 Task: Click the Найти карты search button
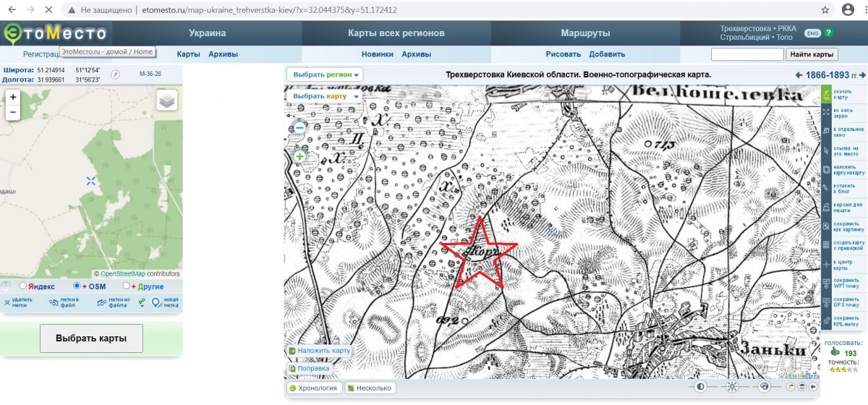812,54
